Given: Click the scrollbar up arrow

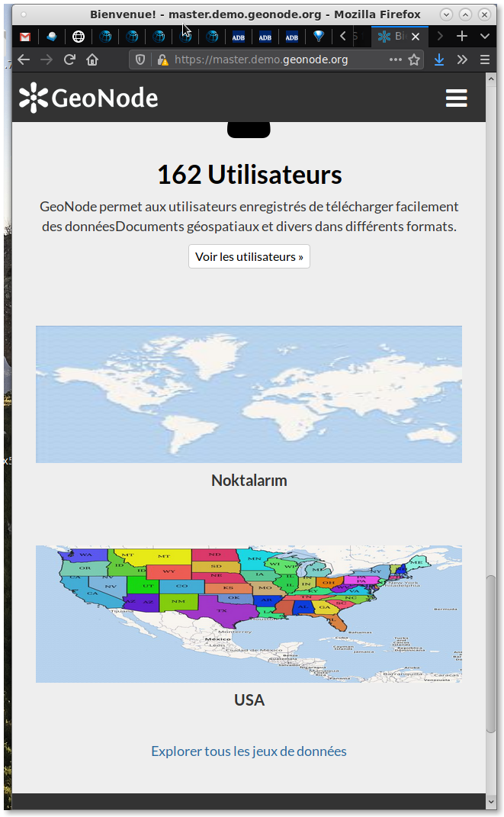Looking at the screenshot, I should pyautogui.click(x=491, y=79).
